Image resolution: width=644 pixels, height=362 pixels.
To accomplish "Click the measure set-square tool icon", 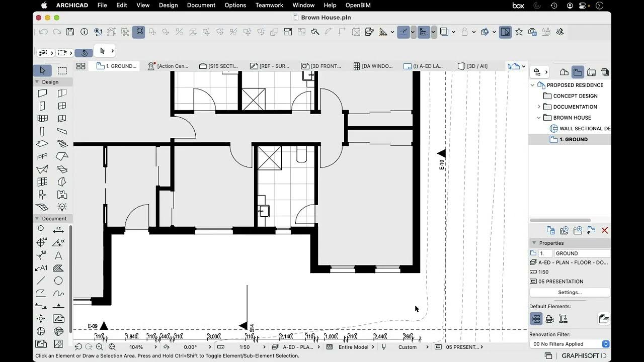I will click(x=383, y=32).
